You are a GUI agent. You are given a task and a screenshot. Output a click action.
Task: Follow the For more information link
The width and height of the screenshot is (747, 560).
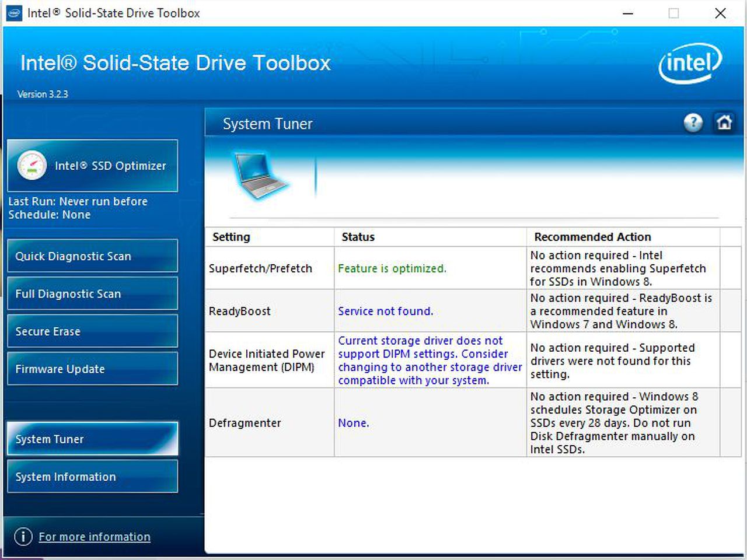pyautogui.click(x=95, y=537)
